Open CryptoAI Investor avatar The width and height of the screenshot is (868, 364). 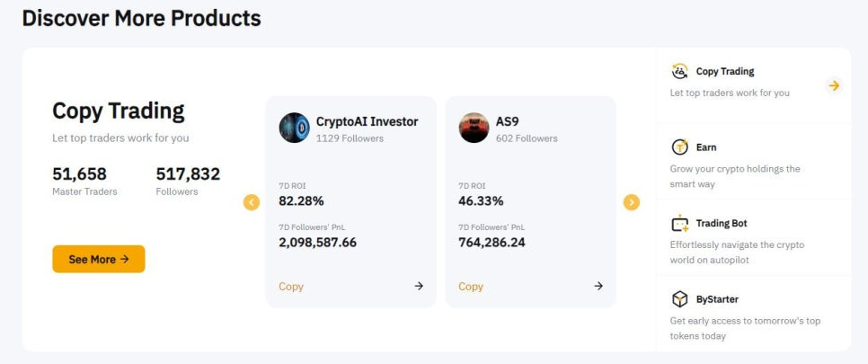pyautogui.click(x=294, y=128)
